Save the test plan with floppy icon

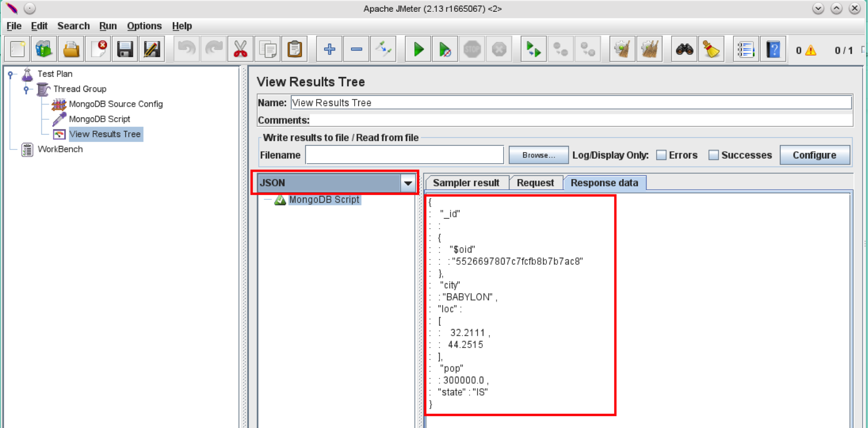click(125, 49)
